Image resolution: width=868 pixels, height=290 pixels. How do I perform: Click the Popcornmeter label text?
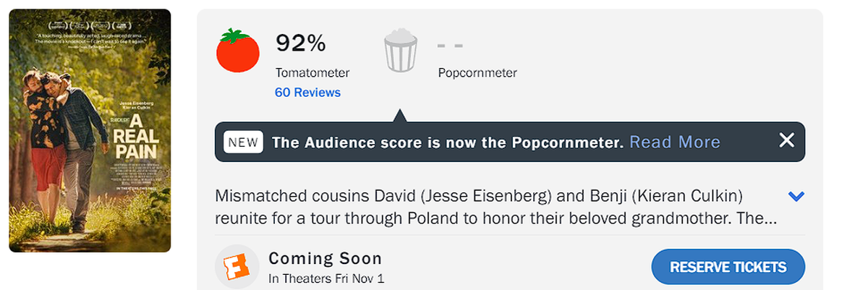[477, 73]
